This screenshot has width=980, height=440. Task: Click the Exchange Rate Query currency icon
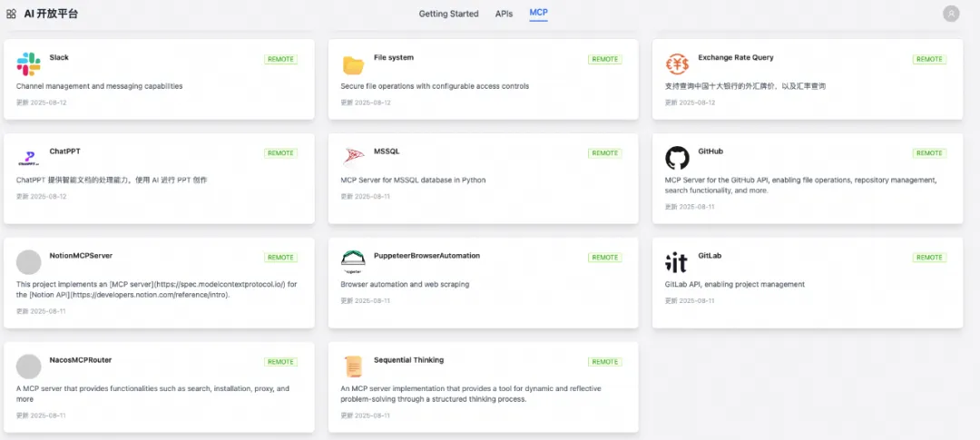point(678,64)
